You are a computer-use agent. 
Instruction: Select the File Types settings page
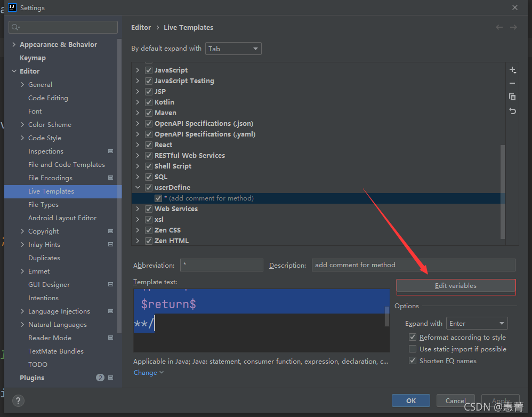43,205
